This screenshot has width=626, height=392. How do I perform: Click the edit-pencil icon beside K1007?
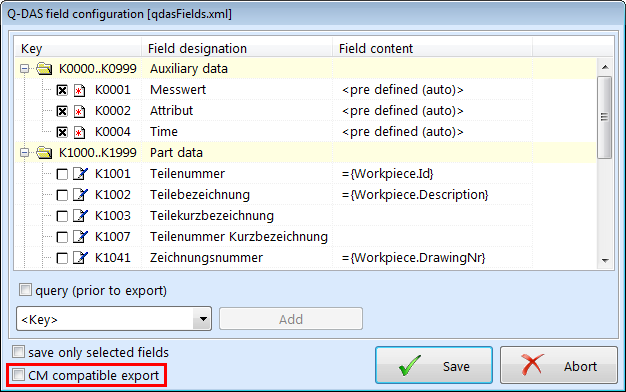coord(80,237)
